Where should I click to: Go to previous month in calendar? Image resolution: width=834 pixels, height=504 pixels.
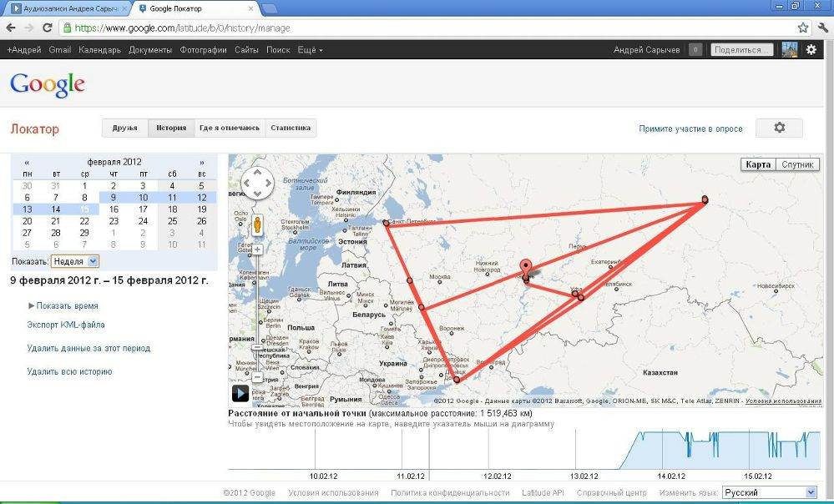click(27, 162)
